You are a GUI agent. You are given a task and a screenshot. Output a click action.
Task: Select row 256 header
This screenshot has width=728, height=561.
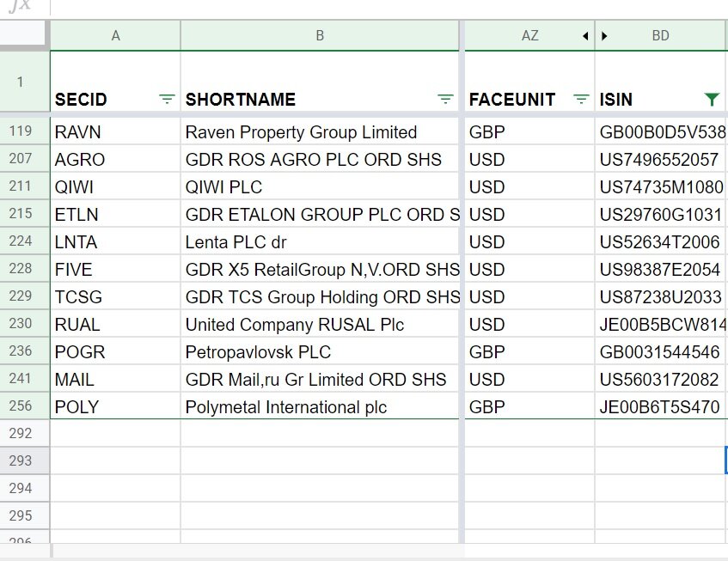pos(25,406)
